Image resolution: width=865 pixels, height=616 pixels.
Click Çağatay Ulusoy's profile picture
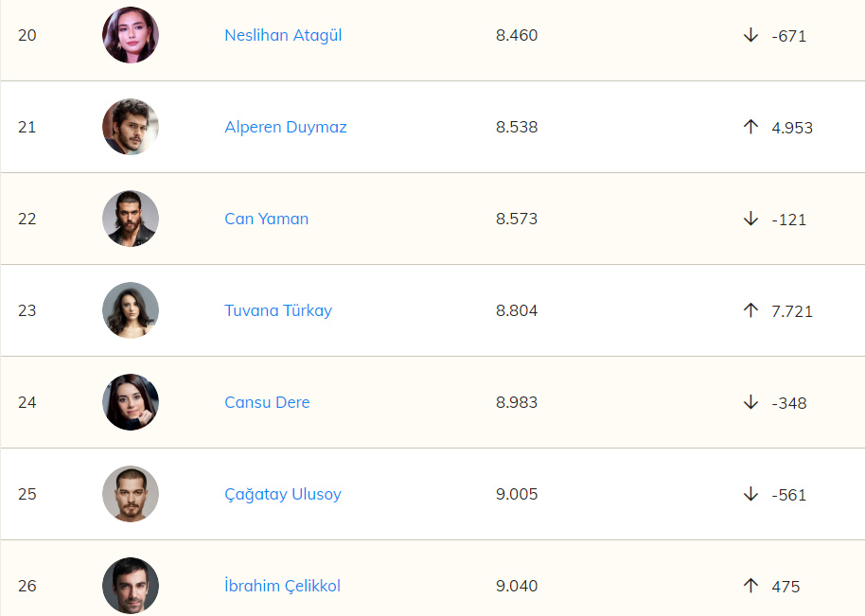point(131,494)
